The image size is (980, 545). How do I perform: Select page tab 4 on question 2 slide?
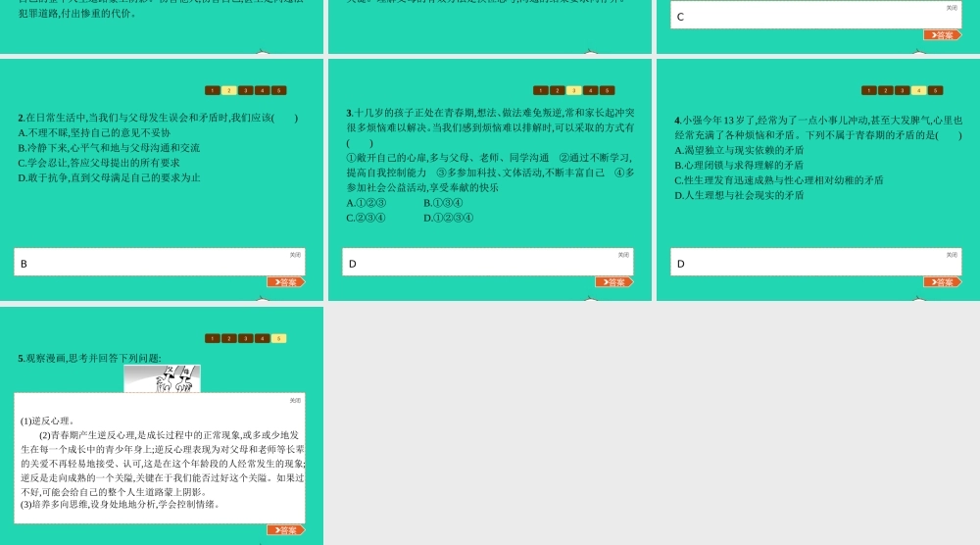[263, 90]
